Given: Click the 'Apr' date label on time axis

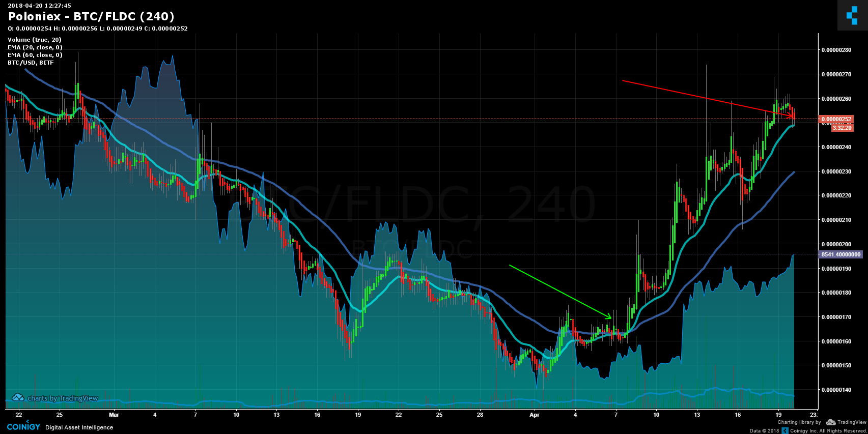Looking at the screenshot, I should click(x=534, y=415).
